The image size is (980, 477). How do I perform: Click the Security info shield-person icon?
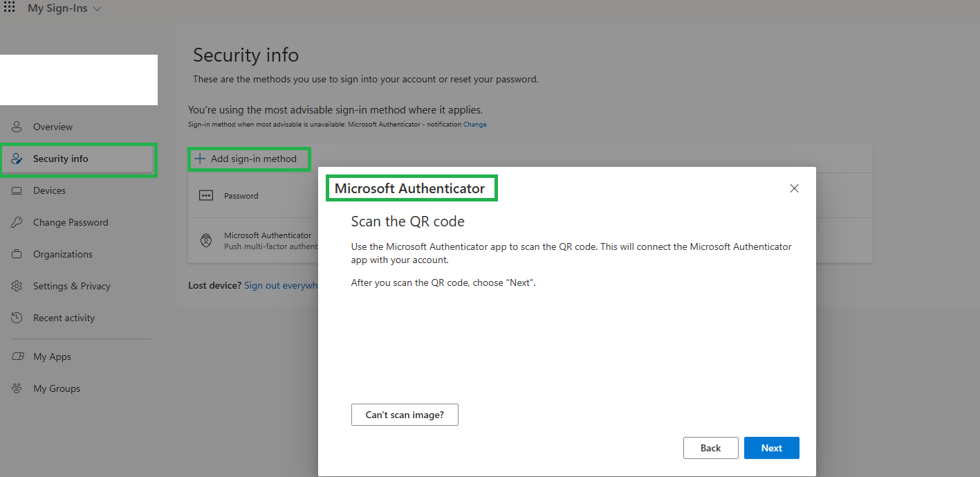coord(17,159)
